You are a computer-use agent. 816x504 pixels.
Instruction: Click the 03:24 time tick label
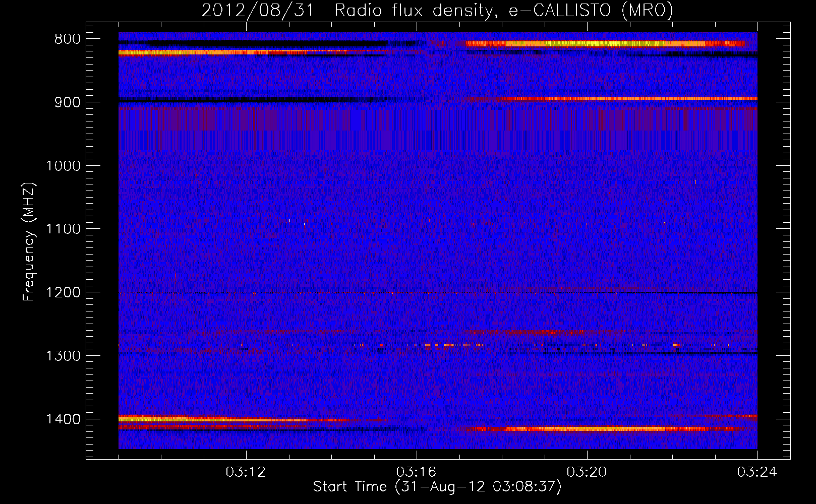tap(757, 472)
